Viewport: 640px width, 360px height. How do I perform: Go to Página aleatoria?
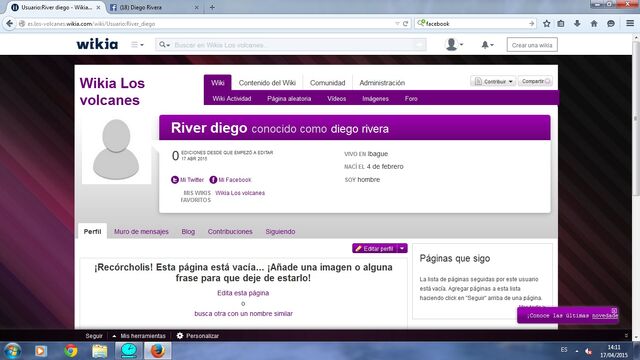click(x=289, y=98)
